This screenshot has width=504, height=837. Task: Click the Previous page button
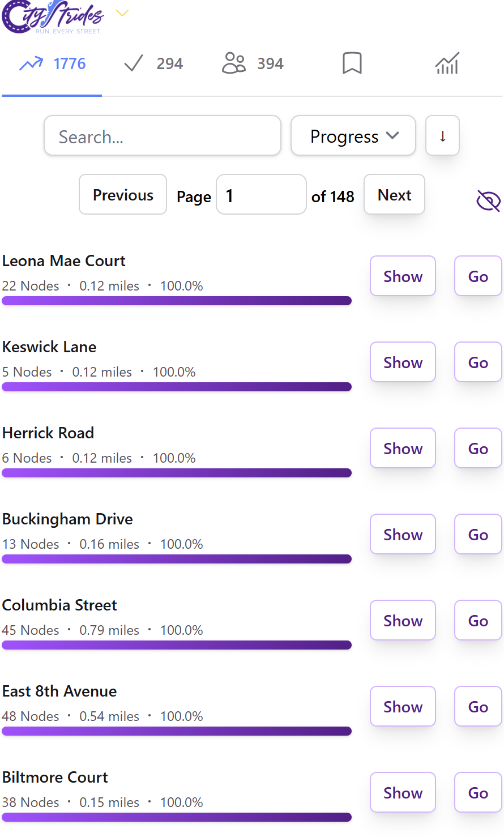[x=123, y=195]
